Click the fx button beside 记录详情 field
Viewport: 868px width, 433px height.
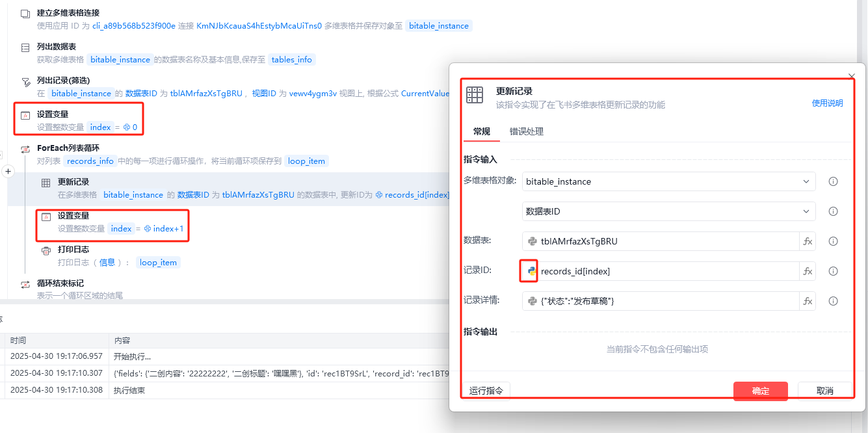[x=808, y=301]
